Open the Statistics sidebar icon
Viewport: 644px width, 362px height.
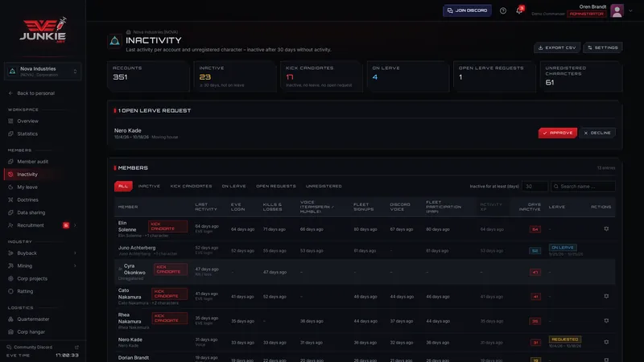(x=10, y=134)
